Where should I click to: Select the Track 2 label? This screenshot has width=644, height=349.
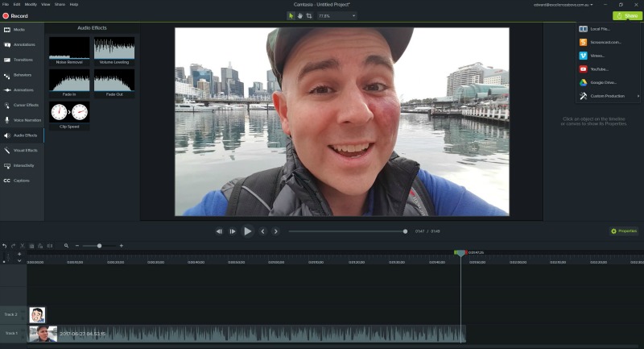pos(11,314)
